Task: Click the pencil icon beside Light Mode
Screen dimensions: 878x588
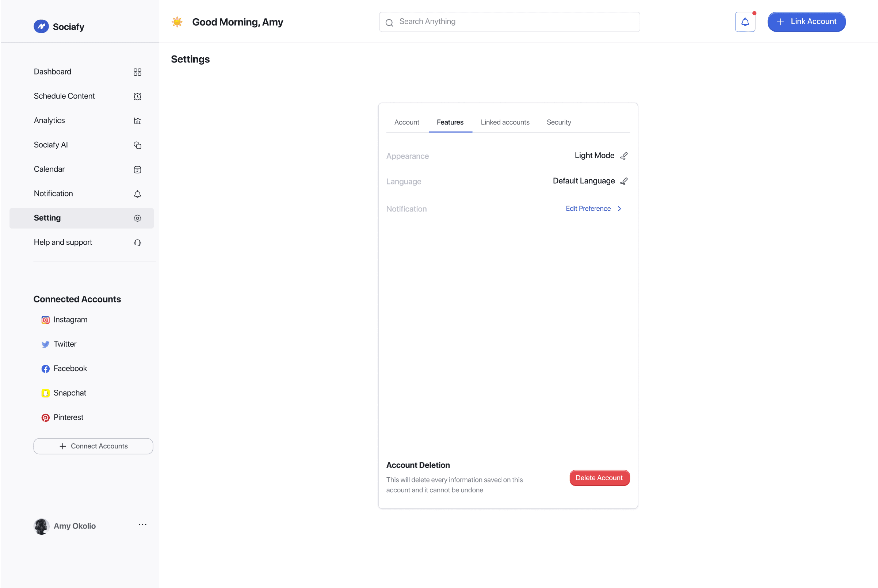Action: (x=624, y=156)
